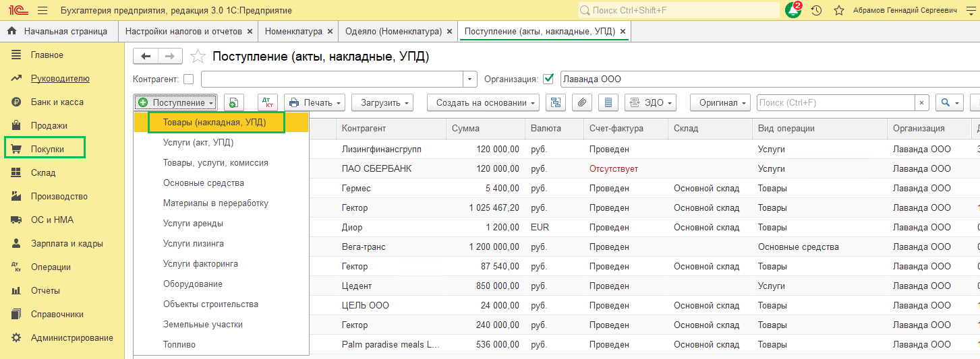
Task: Open Продажи section
Action: coord(49,125)
